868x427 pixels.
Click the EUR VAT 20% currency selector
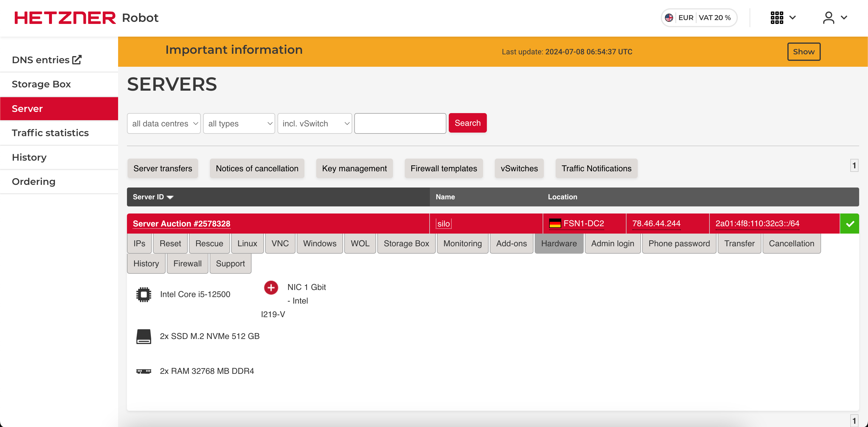[x=699, y=17]
